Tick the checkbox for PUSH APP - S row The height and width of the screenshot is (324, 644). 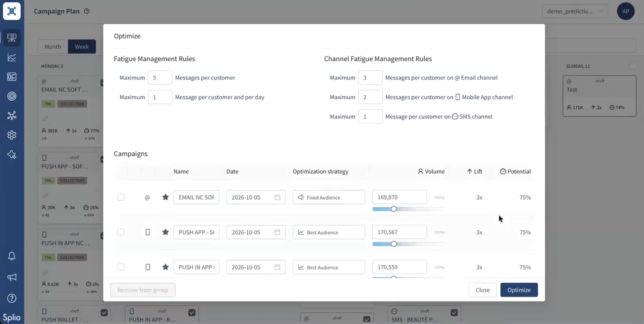[121, 232]
